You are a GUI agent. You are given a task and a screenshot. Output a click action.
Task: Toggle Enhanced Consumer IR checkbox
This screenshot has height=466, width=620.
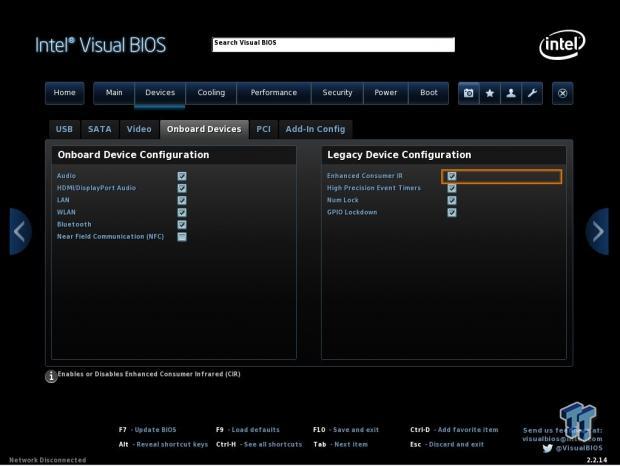coord(452,176)
